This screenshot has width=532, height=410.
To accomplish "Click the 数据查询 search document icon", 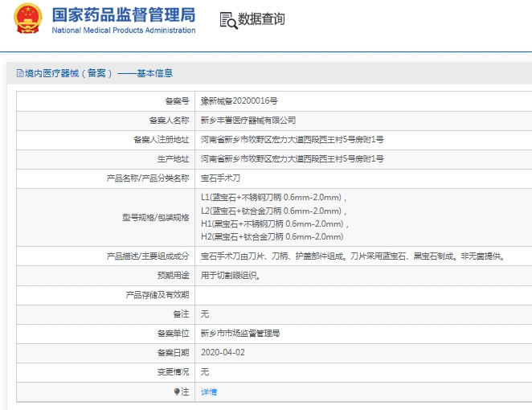I will coord(229,20).
